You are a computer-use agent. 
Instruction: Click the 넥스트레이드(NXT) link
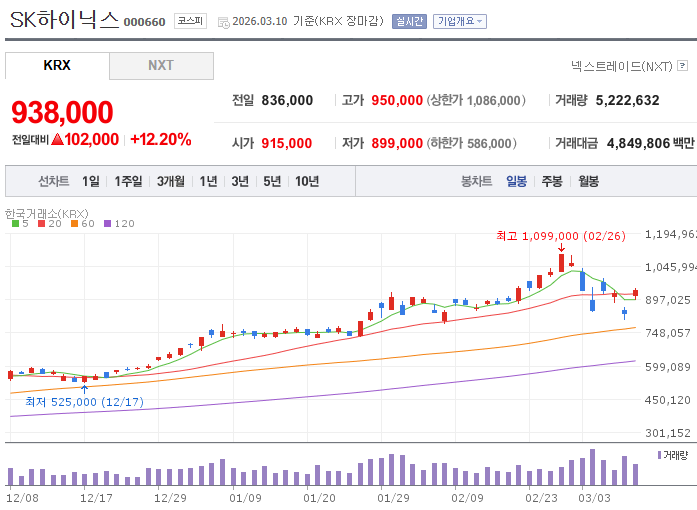621,66
